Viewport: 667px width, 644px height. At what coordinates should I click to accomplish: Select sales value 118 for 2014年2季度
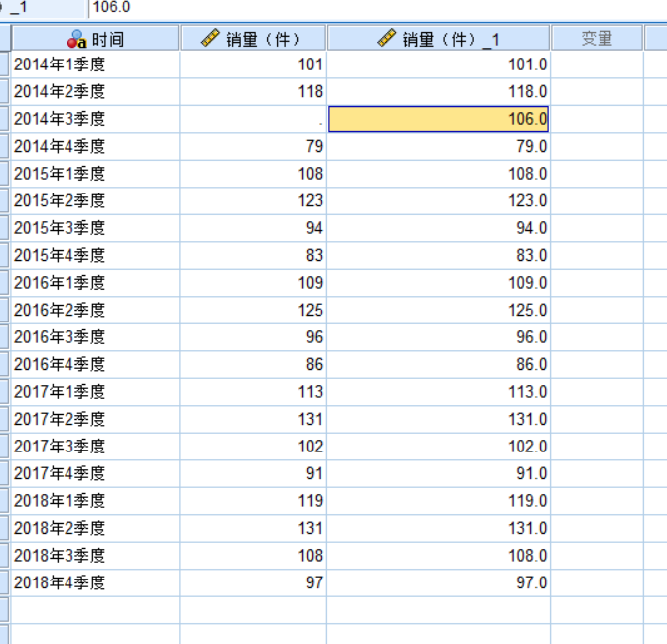click(x=253, y=92)
